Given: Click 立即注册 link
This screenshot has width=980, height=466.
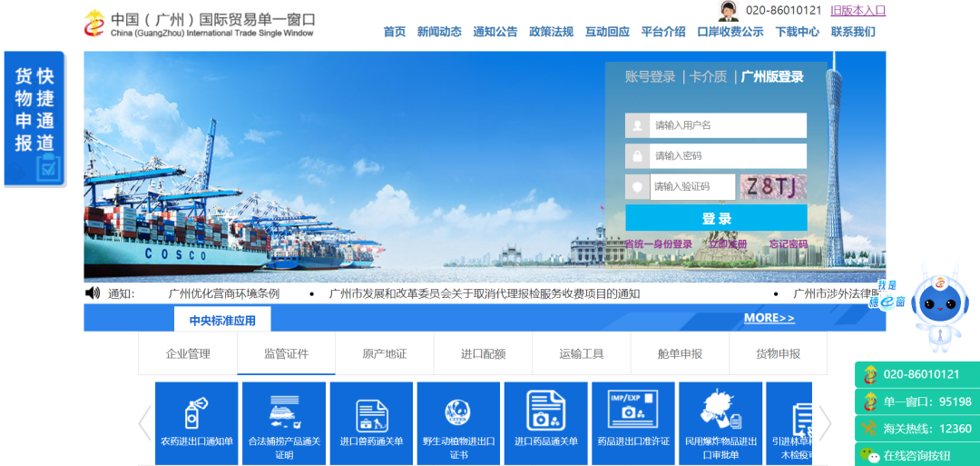Looking at the screenshot, I should tap(728, 244).
